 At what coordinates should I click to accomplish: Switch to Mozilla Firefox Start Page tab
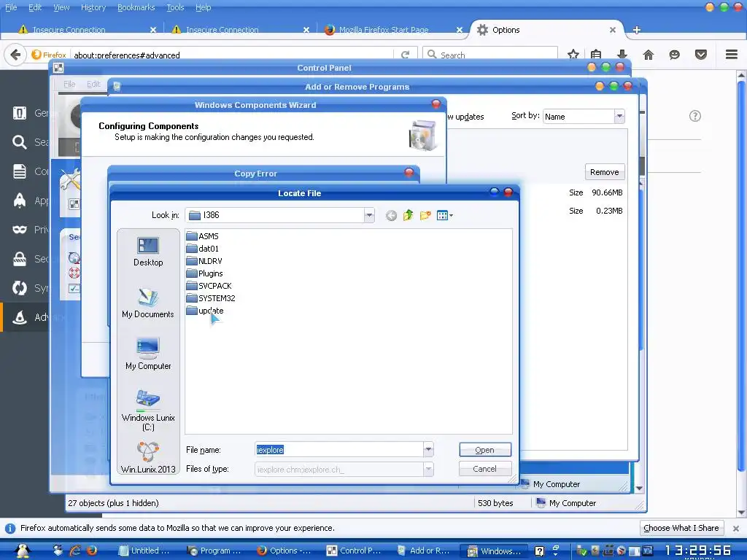click(x=392, y=29)
